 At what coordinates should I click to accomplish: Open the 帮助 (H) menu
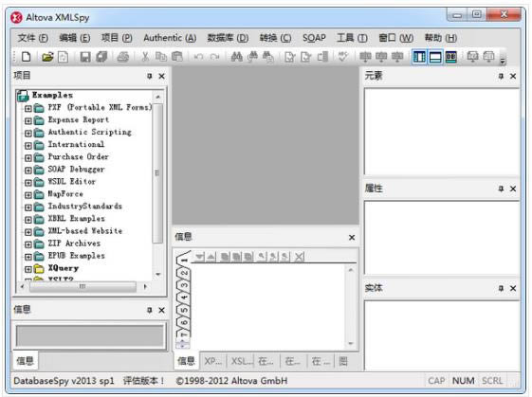[x=441, y=38]
